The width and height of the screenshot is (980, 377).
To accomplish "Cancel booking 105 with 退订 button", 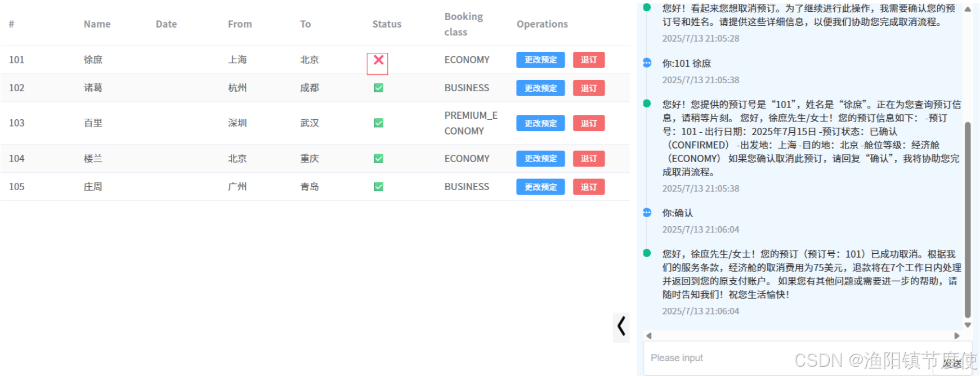I will pos(589,187).
